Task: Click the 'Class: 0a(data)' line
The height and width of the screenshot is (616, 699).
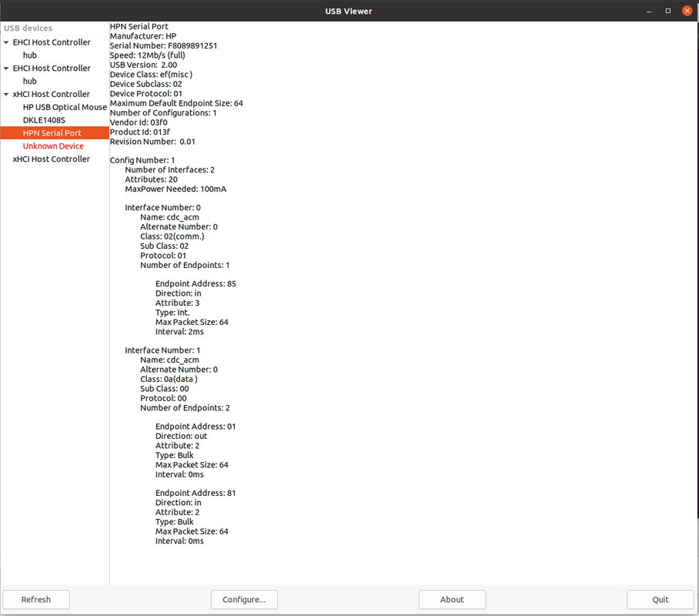Action: click(x=169, y=379)
